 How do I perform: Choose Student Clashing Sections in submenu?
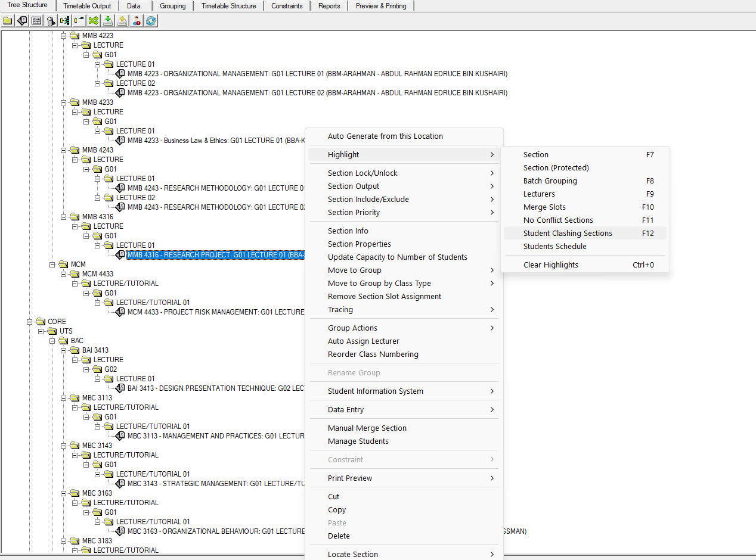click(x=585, y=234)
